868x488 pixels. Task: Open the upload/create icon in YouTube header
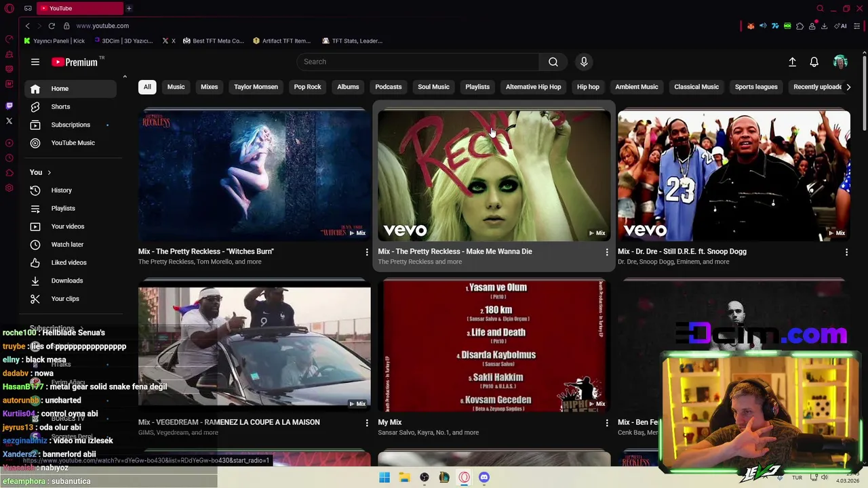pyautogui.click(x=792, y=62)
